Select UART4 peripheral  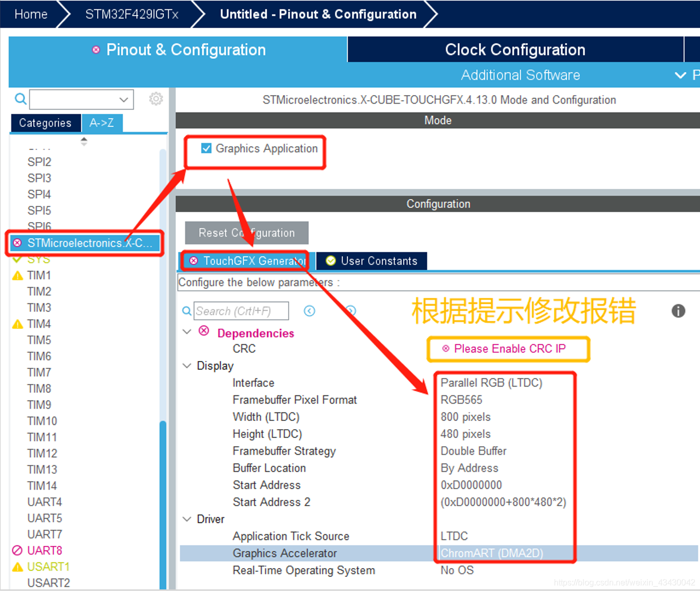pyautogui.click(x=45, y=502)
